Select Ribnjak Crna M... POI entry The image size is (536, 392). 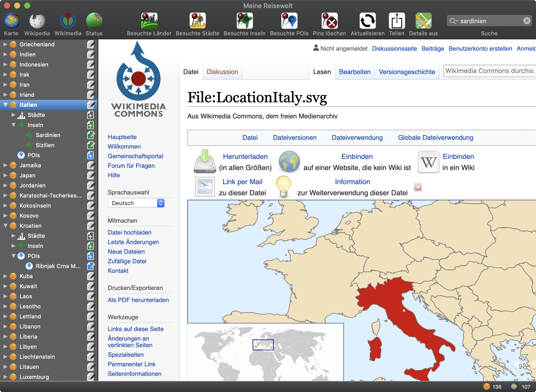[x=58, y=266]
